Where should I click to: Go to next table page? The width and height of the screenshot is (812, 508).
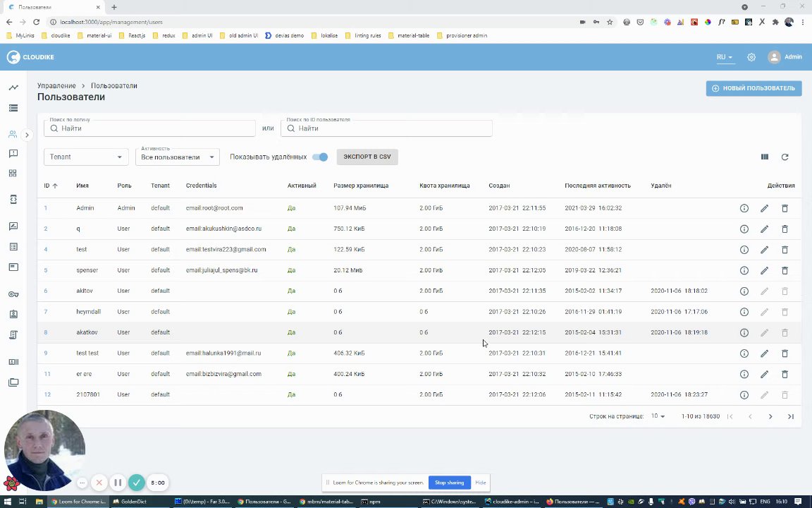pyautogui.click(x=770, y=416)
